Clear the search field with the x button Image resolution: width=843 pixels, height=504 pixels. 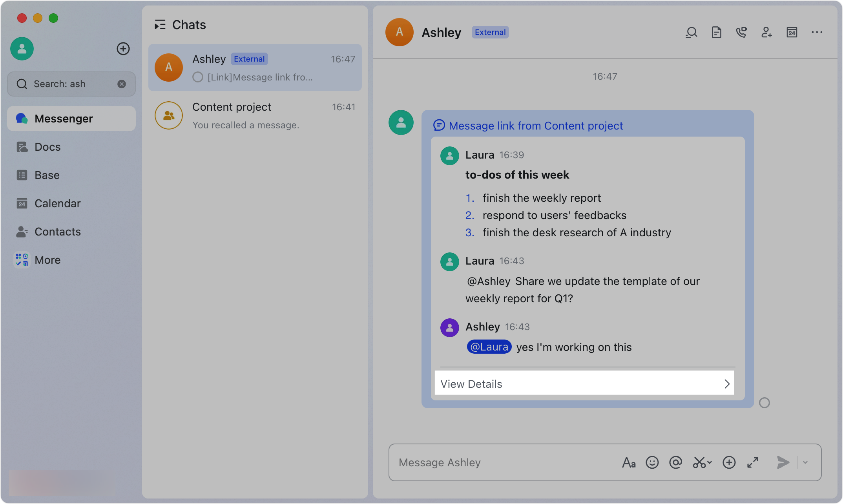(121, 84)
